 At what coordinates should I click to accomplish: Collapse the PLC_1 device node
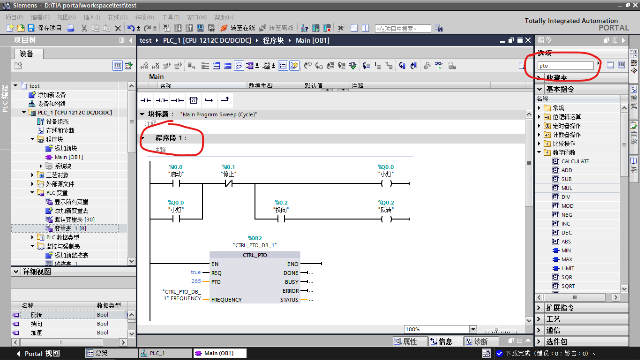pyautogui.click(x=24, y=113)
